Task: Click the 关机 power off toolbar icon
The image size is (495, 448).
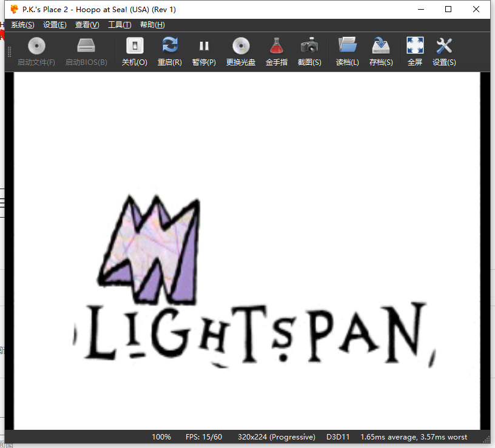Action: click(x=134, y=46)
